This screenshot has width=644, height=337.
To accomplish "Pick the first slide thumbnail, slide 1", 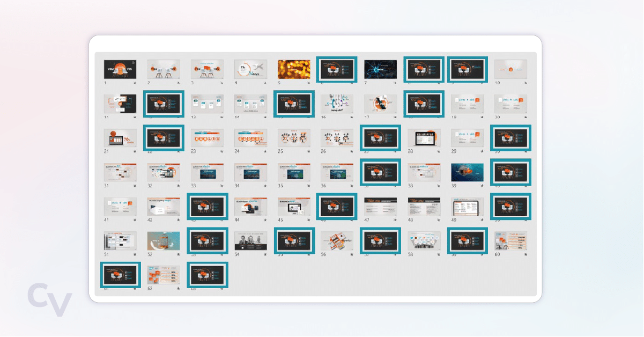I will point(120,69).
